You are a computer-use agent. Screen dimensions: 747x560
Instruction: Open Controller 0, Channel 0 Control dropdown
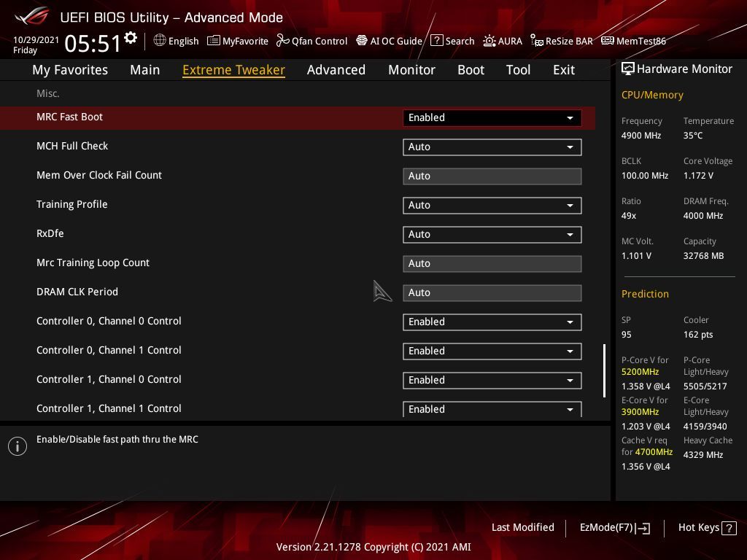coord(492,322)
